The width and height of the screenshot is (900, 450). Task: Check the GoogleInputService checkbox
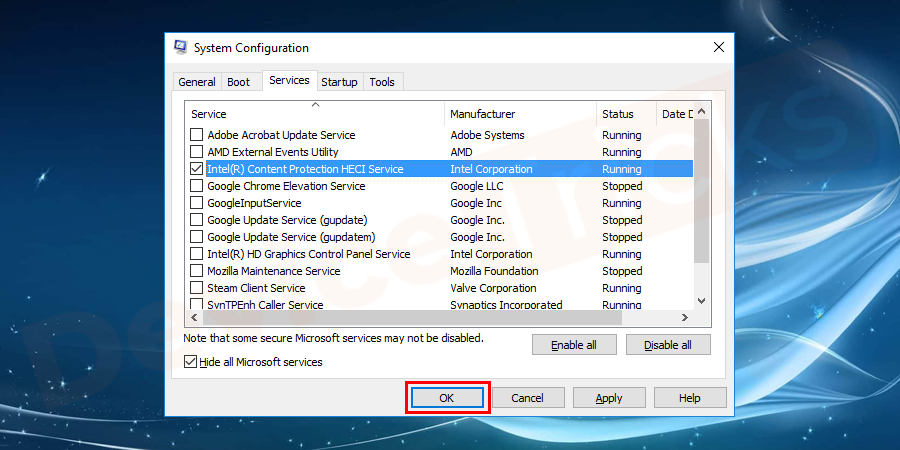click(x=197, y=203)
